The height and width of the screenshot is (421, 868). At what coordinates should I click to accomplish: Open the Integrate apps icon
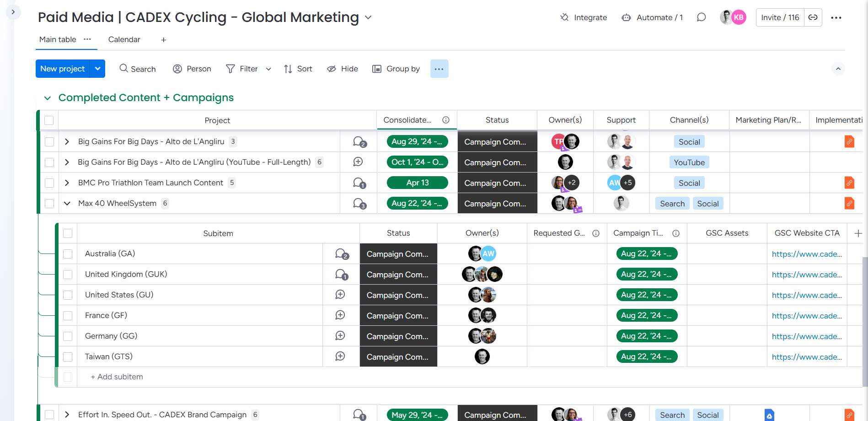click(x=564, y=17)
